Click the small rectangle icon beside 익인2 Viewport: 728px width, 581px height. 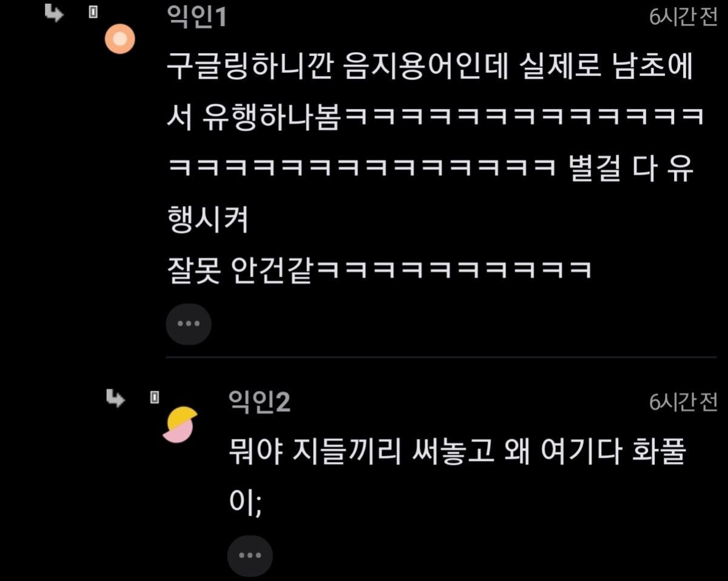155,397
